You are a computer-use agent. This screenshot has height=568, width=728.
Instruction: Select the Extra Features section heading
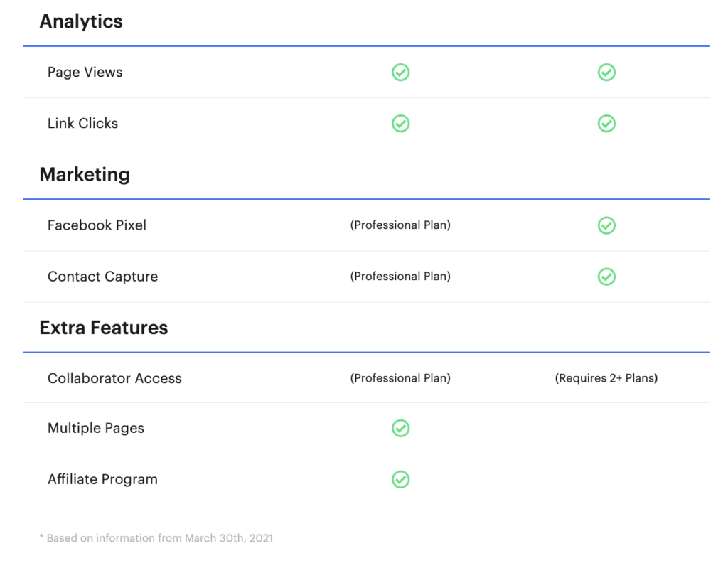coord(104,328)
